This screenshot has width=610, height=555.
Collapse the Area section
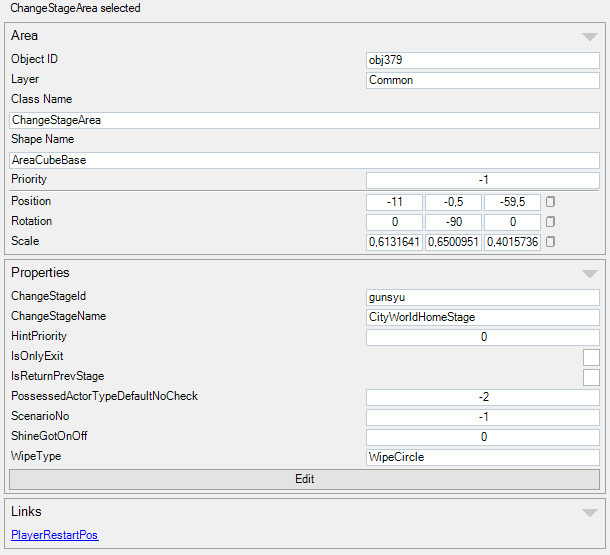pos(589,37)
